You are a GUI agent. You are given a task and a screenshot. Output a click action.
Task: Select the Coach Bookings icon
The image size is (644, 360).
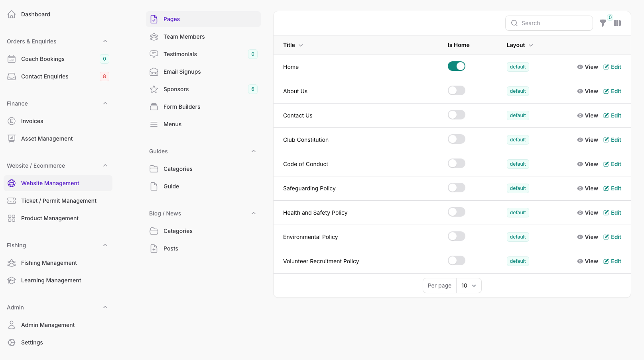pyautogui.click(x=12, y=59)
